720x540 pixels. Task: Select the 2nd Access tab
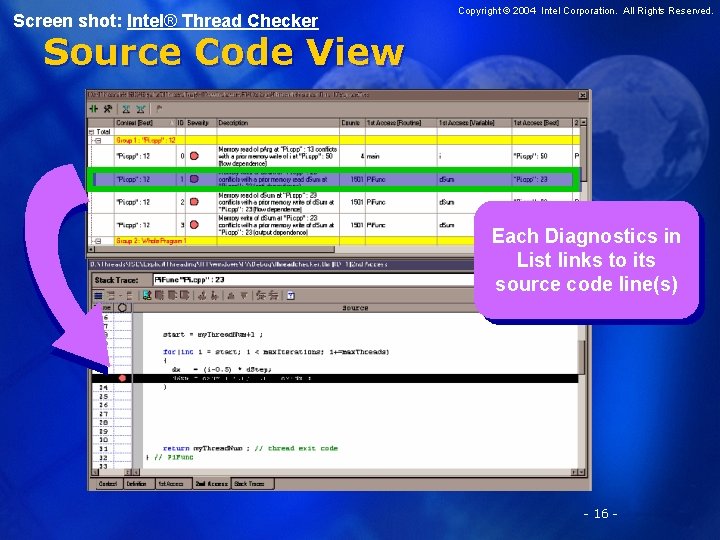[x=211, y=484]
